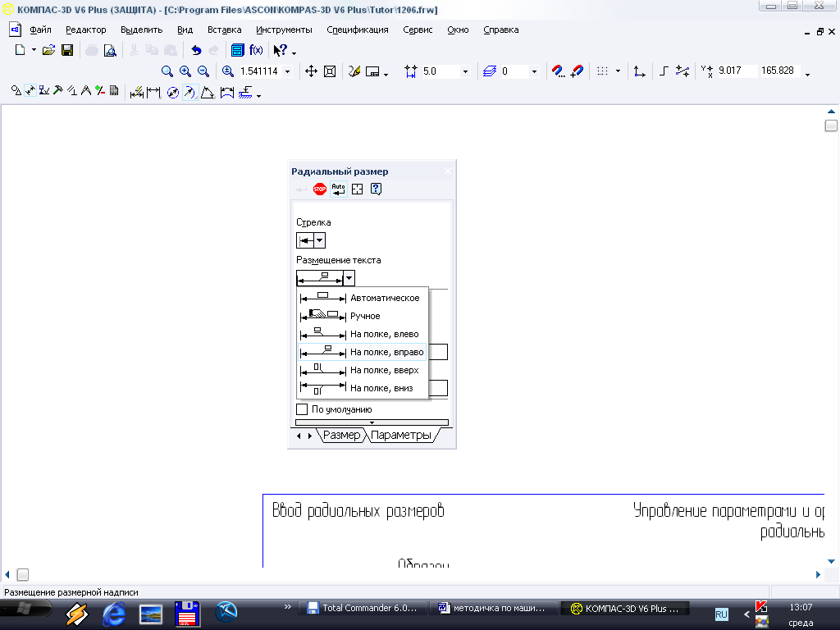
Task: Click the local coordinate system icon
Action: [639, 71]
